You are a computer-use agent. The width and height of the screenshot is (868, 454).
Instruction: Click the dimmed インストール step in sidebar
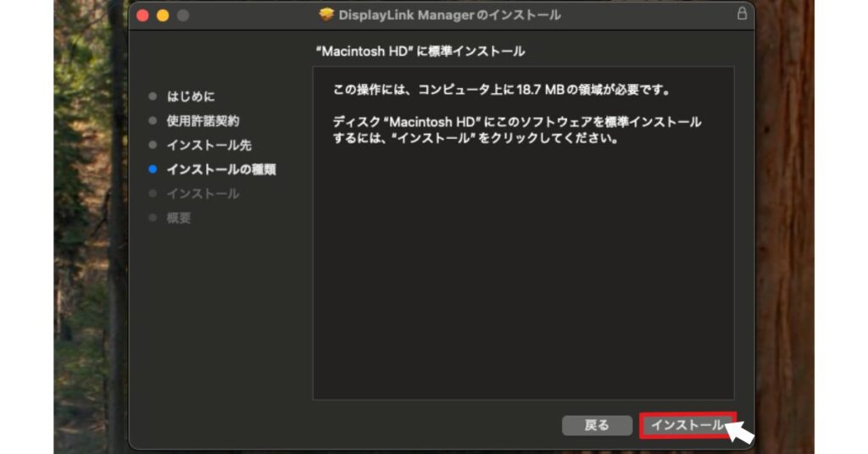203,194
